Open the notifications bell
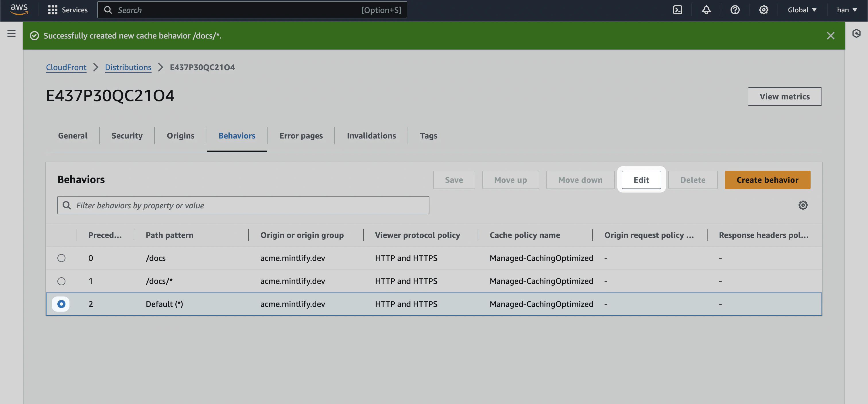Image resolution: width=868 pixels, height=404 pixels. [706, 10]
